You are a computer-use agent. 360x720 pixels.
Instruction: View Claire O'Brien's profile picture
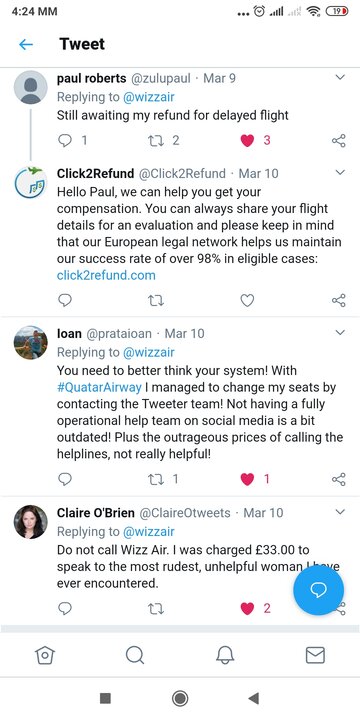point(31,522)
